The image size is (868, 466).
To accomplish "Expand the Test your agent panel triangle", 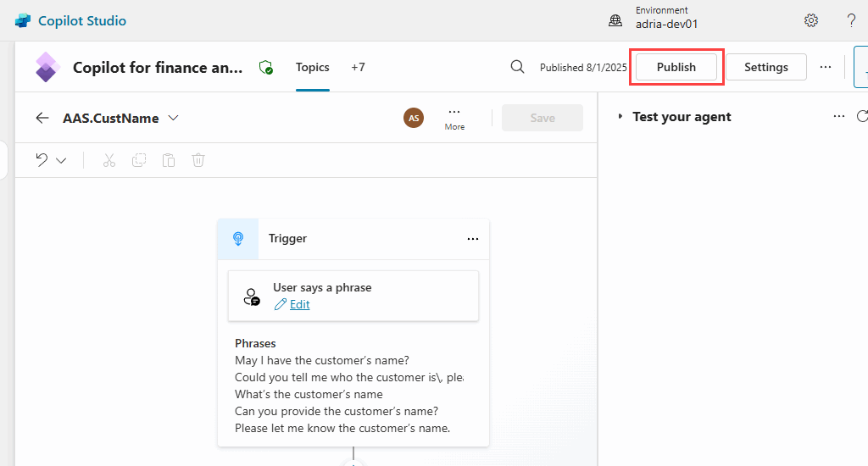I will pyautogui.click(x=620, y=116).
